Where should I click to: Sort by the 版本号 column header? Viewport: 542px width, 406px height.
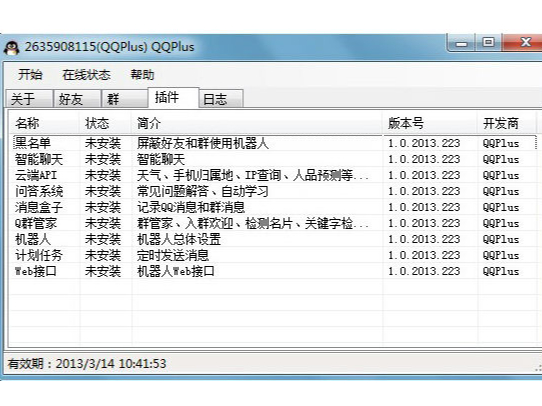pyautogui.click(x=430, y=123)
